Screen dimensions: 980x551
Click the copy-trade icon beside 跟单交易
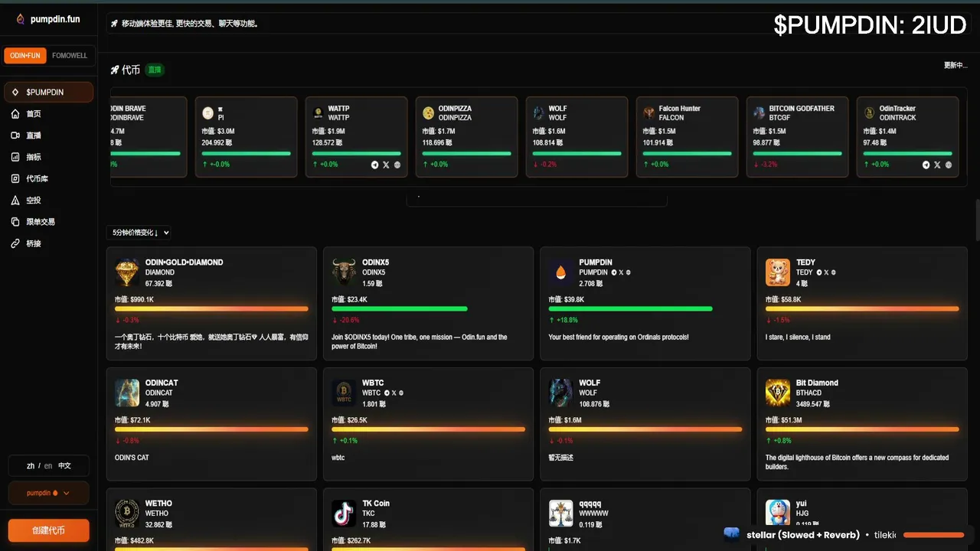point(15,222)
